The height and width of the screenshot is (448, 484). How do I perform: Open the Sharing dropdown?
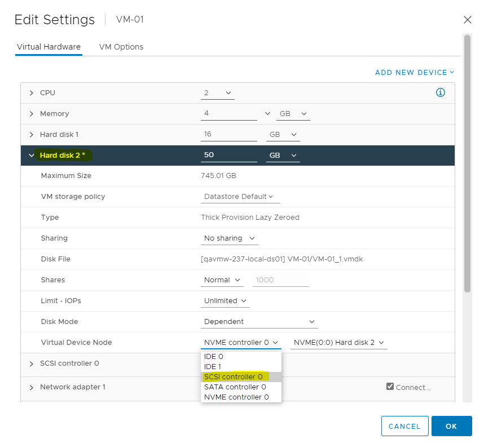(230, 238)
